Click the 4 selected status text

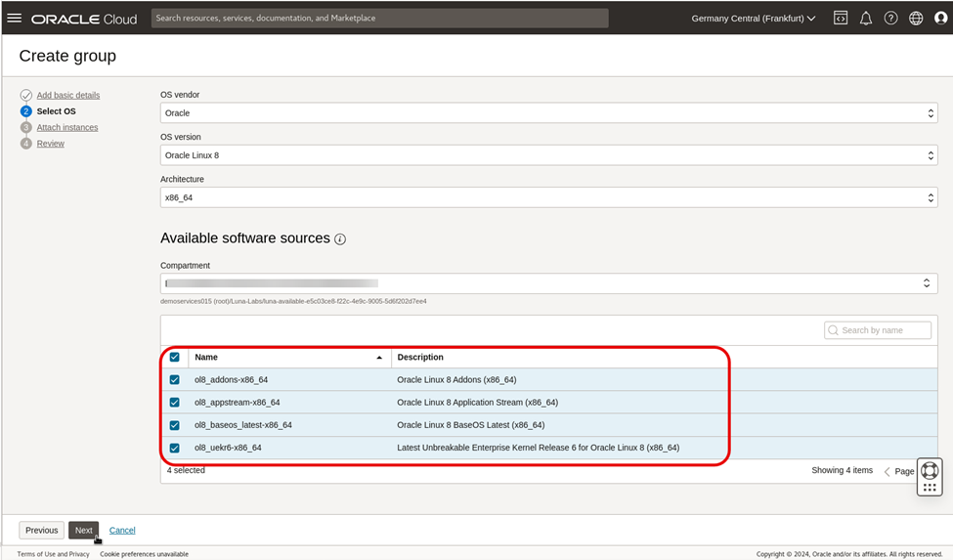coord(186,470)
